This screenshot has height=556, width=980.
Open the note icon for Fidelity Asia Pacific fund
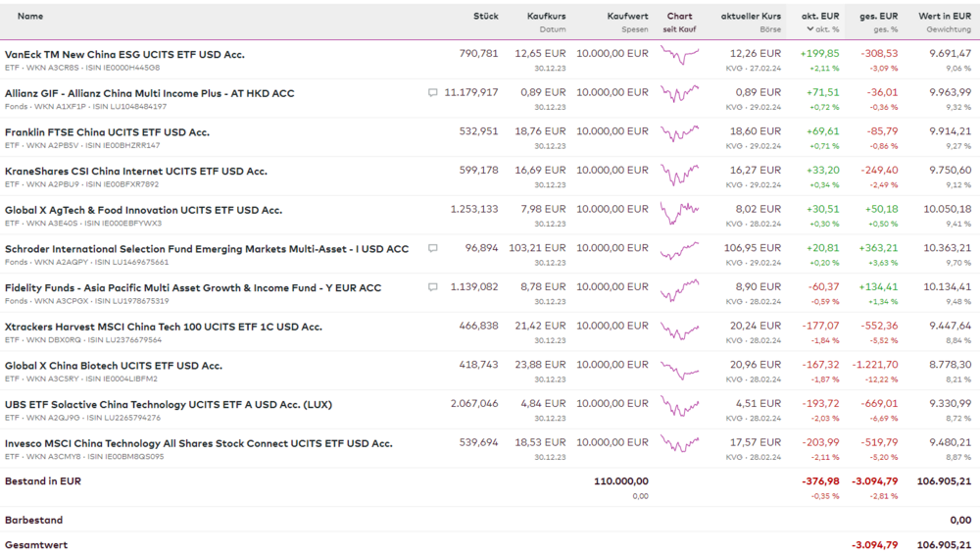[x=433, y=287]
